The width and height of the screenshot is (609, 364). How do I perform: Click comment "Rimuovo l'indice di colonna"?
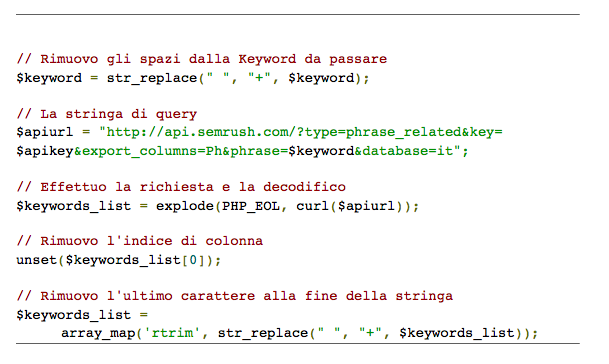(x=140, y=241)
